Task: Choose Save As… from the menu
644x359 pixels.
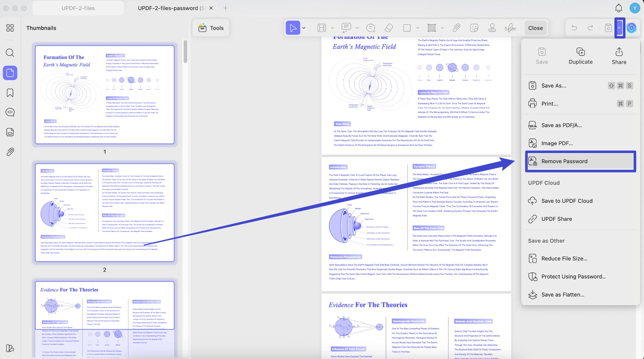Action: pos(580,85)
